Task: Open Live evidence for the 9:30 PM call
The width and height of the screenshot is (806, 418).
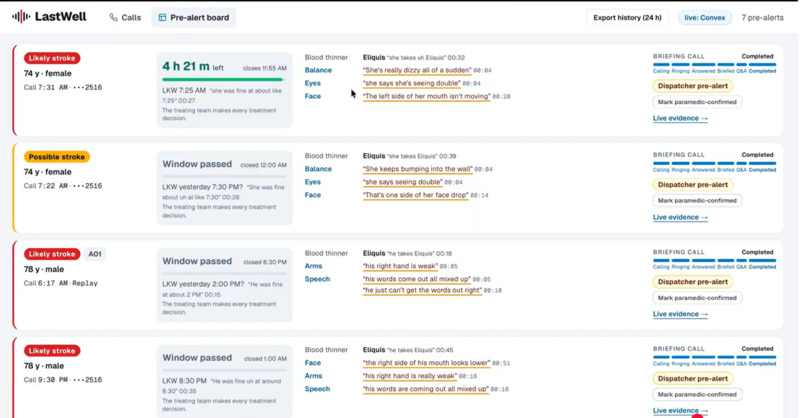Action: pyautogui.click(x=680, y=410)
